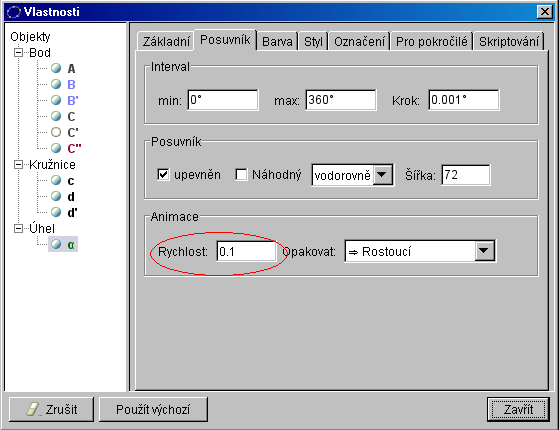Collapse the Kružnice tree group

[18, 164]
